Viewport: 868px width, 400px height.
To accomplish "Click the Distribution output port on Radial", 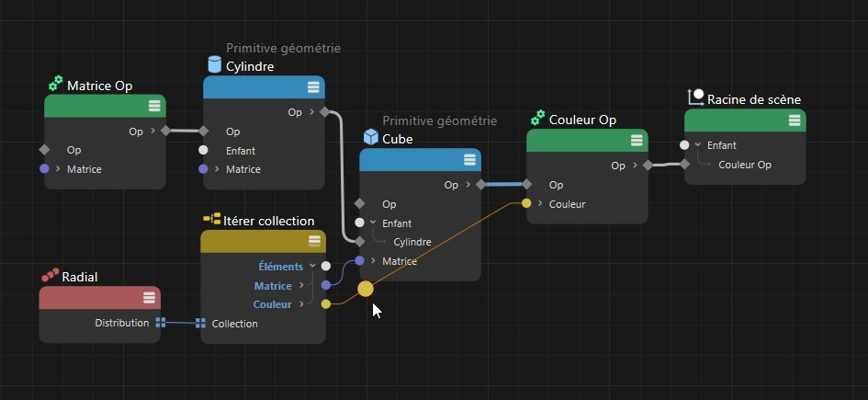I will [x=161, y=323].
